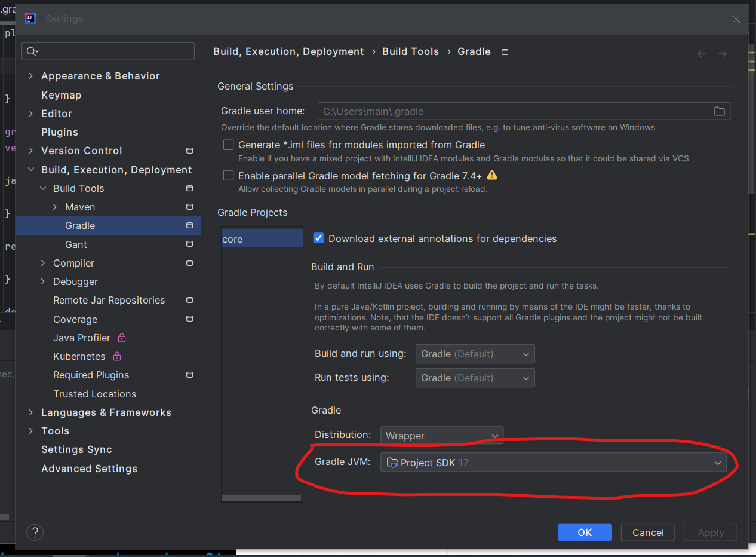Select the core project in Gradle Projects list
Image resolution: width=756 pixels, height=557 pixels.
point(262,239)
